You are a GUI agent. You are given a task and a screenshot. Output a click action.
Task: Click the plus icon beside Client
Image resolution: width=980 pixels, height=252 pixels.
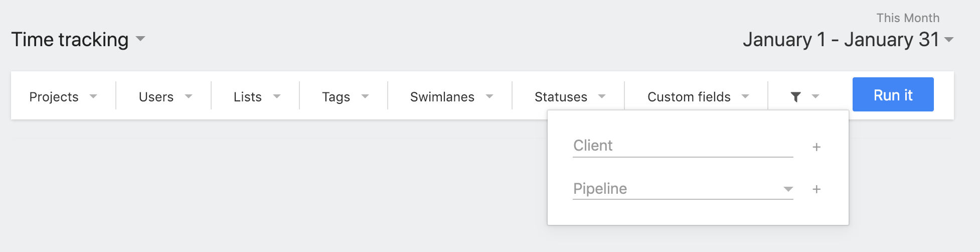click(x=816, y=147)
